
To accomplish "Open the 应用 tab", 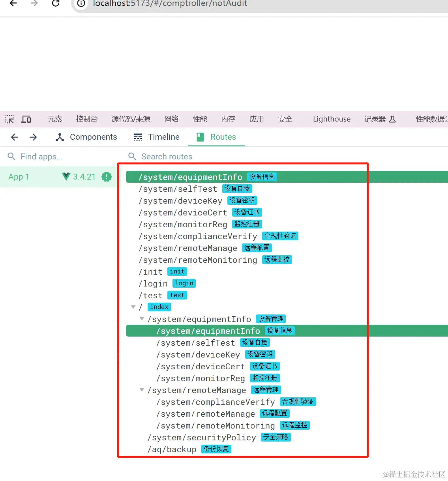I will tap(257, 119).
